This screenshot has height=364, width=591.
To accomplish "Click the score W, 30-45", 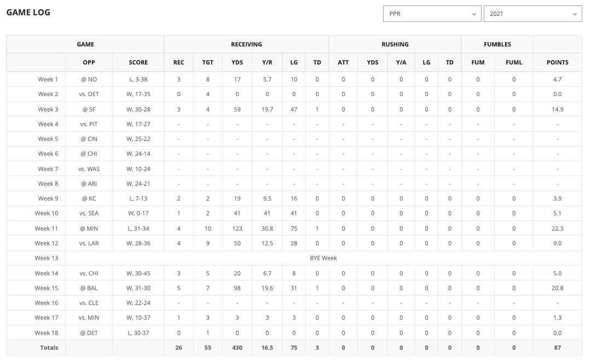I will tap(138, 273).
